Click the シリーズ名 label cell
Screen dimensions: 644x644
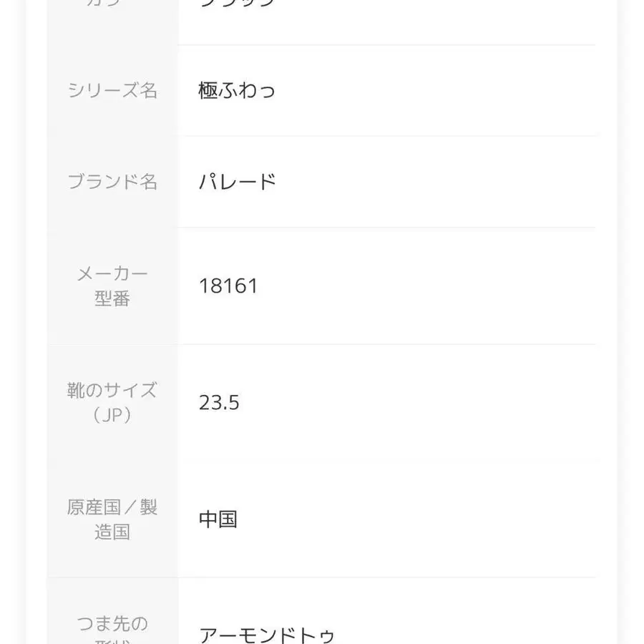pos(112,91)
